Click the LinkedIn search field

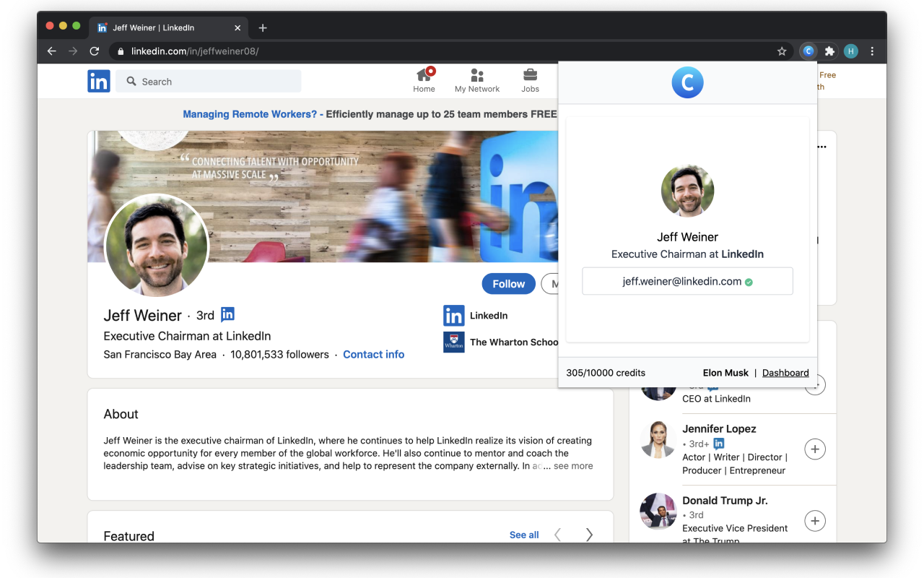pyautogui.click(x=209, y=81)
